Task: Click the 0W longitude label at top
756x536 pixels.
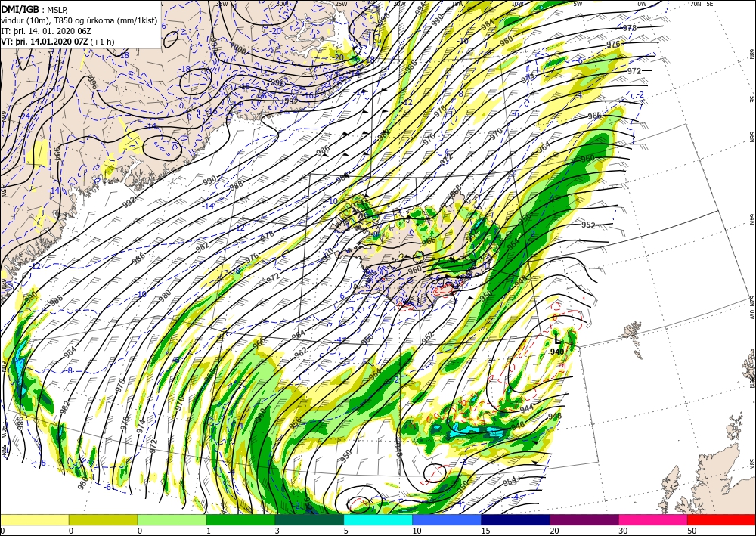Action: [642, 3]
